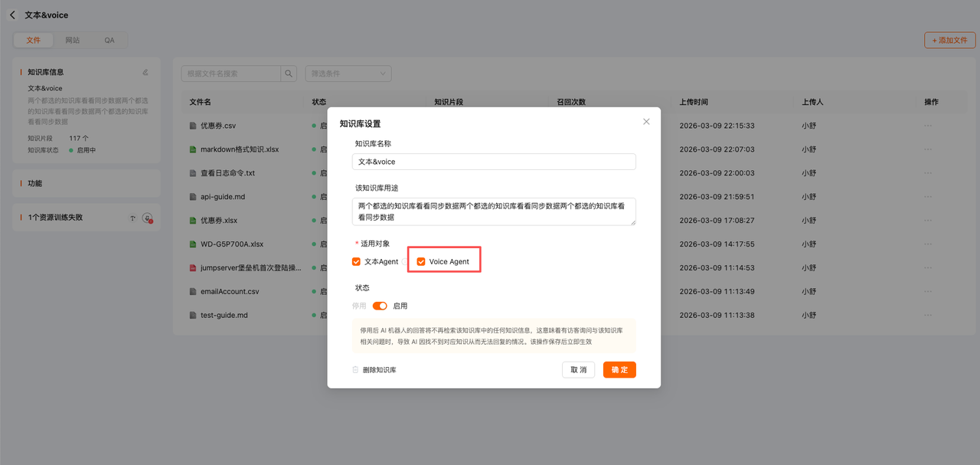980x465 pixels.
Task: Switch to the QA tab
Action: point(109,40)
